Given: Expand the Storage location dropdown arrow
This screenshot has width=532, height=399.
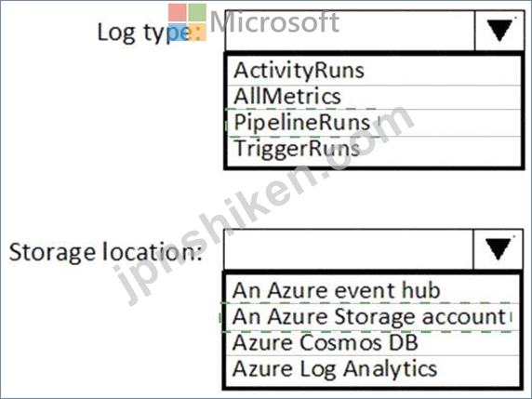Looking at the screenshot, I should pyautogui.click(x=498, y=249).
